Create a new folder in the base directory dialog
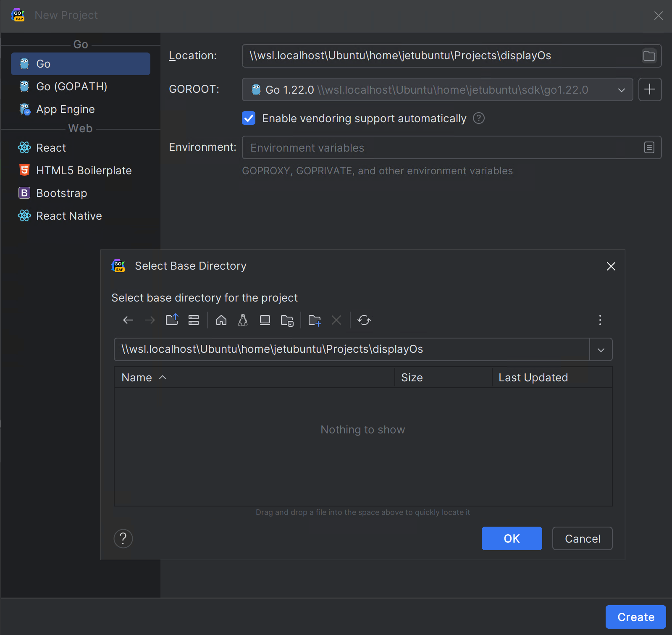This screenshot has height=635, width=672. coord(315,320)
